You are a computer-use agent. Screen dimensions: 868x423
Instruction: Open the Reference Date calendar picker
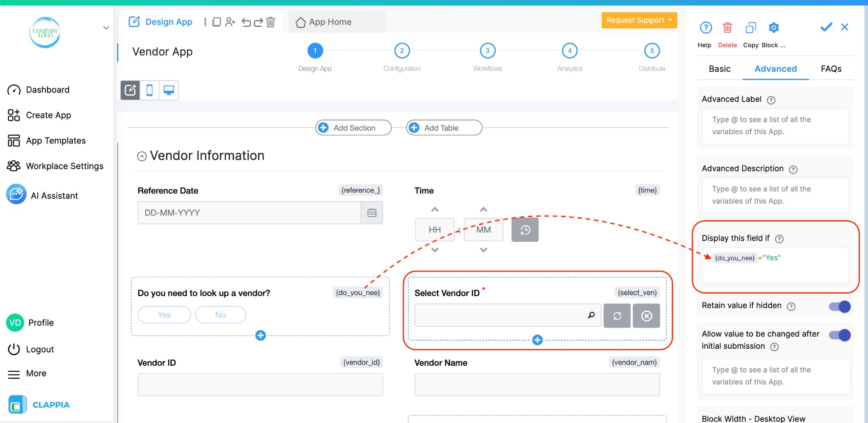click(x=372, y=213)
